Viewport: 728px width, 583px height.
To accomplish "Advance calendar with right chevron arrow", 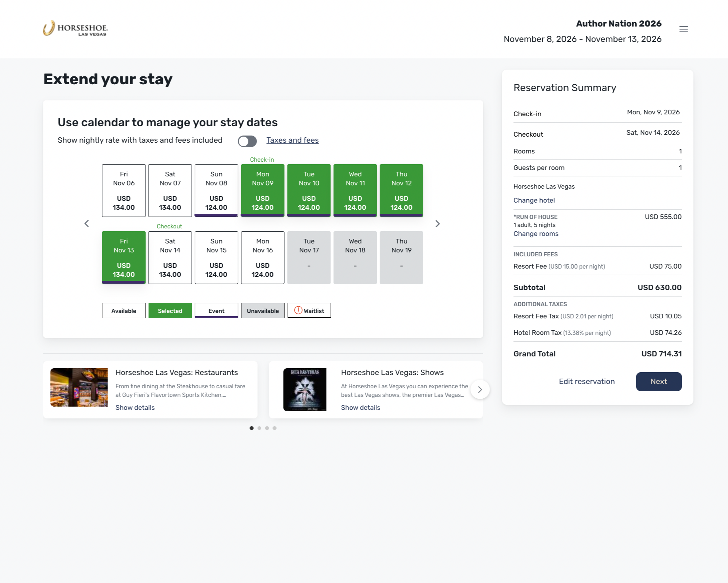I will coord(437,224).
